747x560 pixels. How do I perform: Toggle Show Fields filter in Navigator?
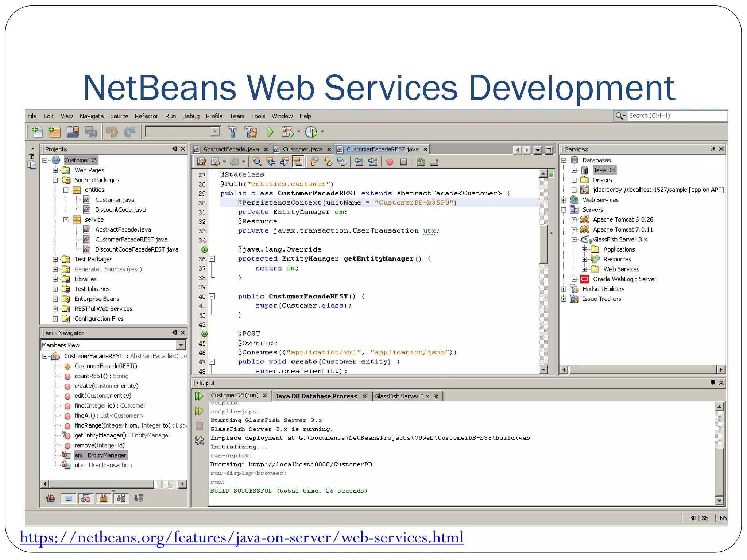(69, 498)
